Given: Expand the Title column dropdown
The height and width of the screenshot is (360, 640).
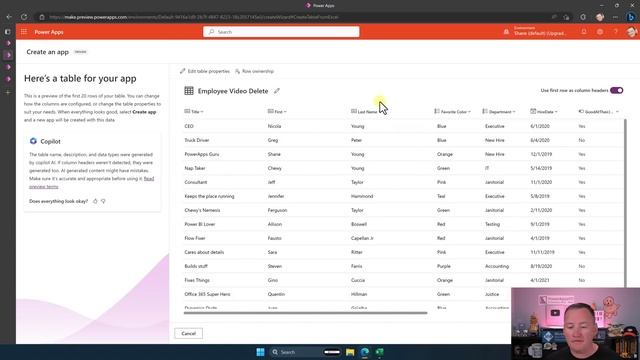Looking at the screenshot, I should pos(202,111).
